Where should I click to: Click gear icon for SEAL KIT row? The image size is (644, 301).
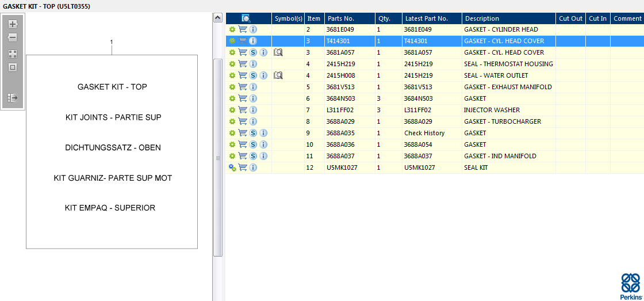(x=232, y=167)
